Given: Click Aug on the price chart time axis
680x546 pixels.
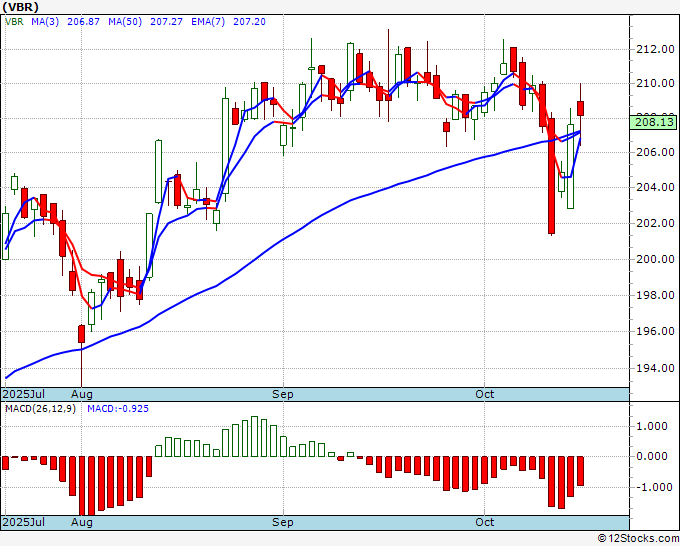Looking at the screenshot, I should tap(82, 394).
